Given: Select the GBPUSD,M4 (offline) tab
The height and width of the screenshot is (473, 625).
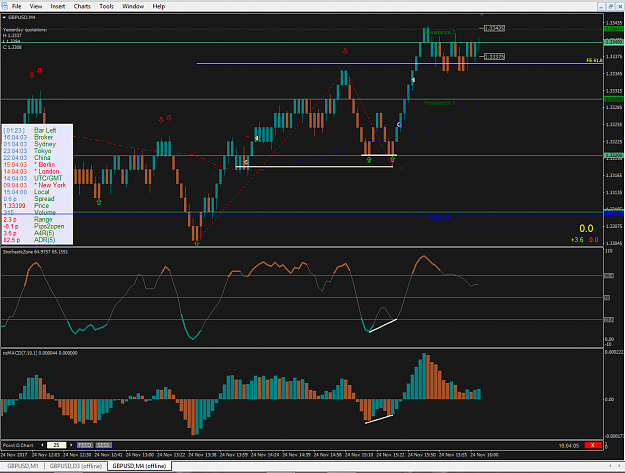Looking at the screenshot, I should 139,466.
